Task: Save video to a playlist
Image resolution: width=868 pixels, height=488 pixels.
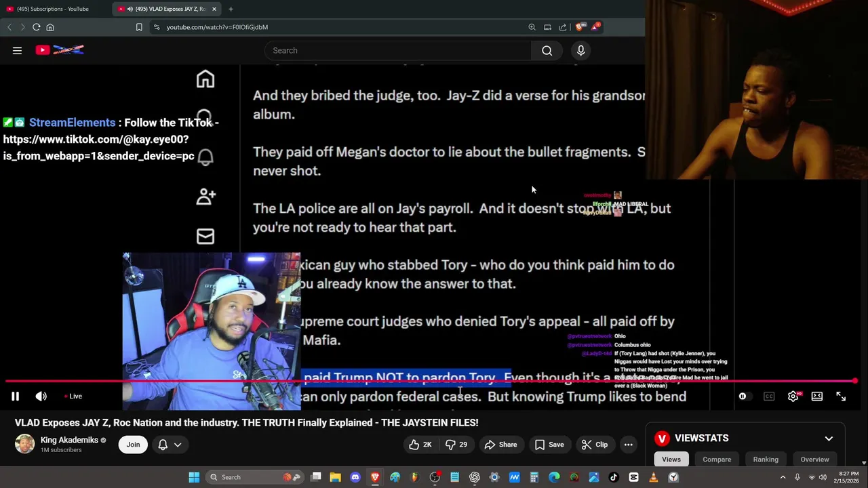Action: point(549,445)
